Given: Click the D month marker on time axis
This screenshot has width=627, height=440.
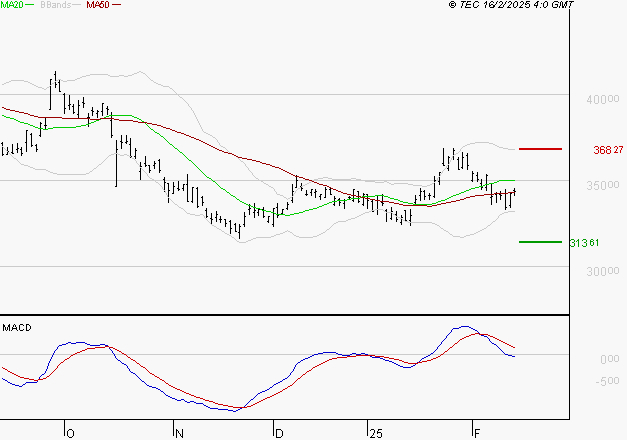Looking at the screenshot, I should pyautogui.click(x=280, y=433).
